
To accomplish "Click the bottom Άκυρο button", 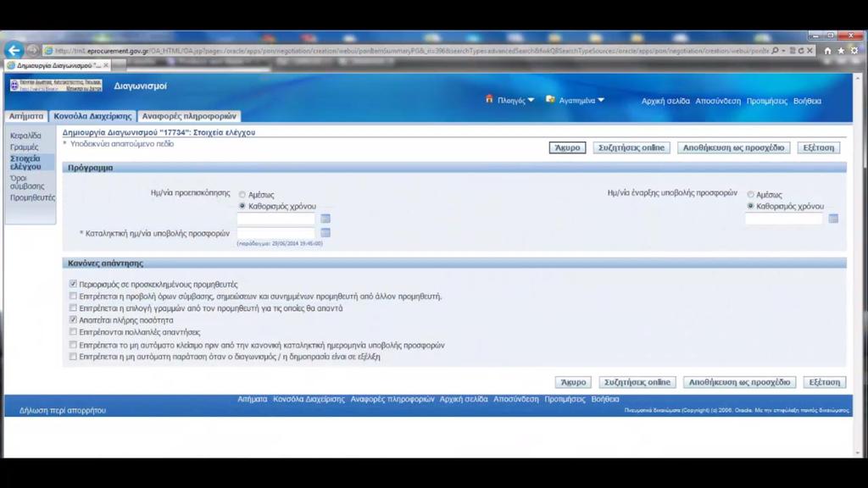I will point(573,382).
